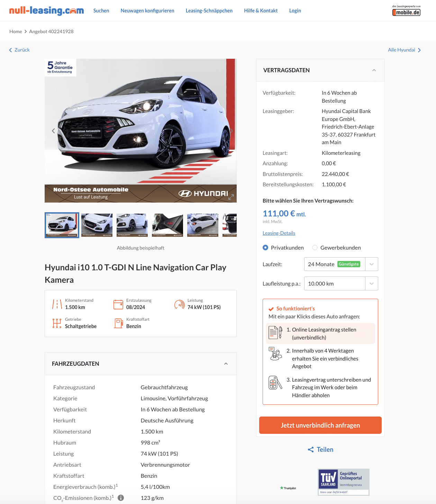
Task: Show previous car image arrow
Action: pyautogui.click(x=53, y=131)
